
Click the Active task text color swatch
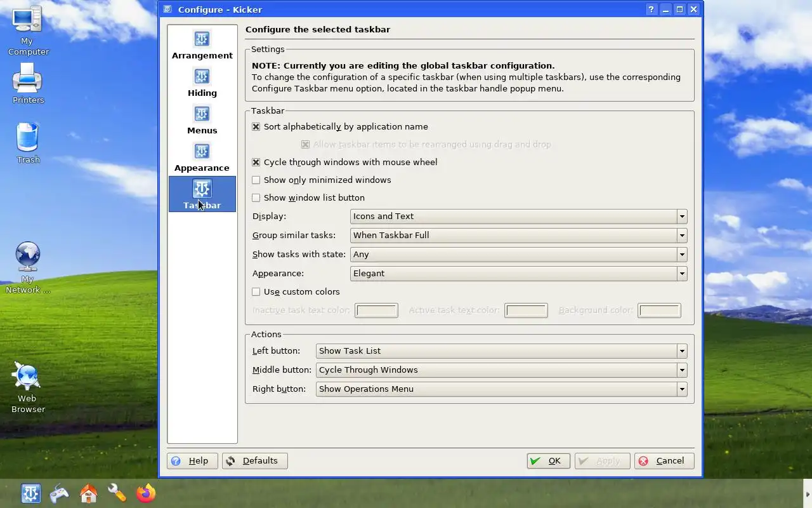coord(526,311)
